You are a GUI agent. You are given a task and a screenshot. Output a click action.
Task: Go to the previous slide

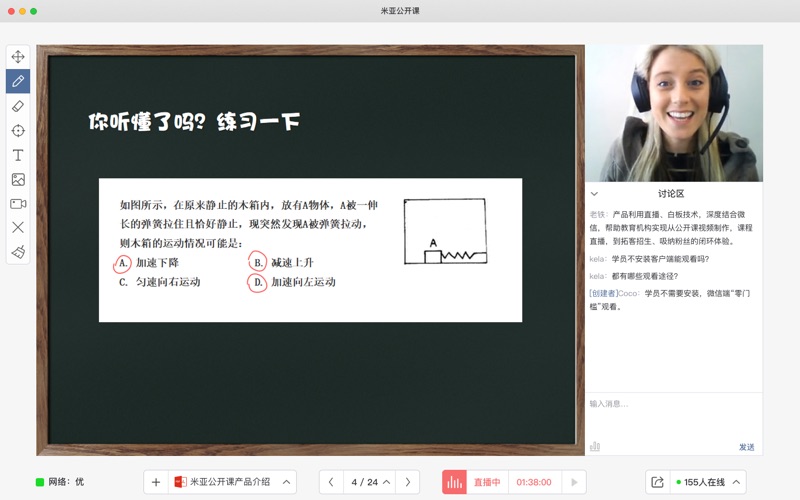pyautogui.click(x=332, y=482)
